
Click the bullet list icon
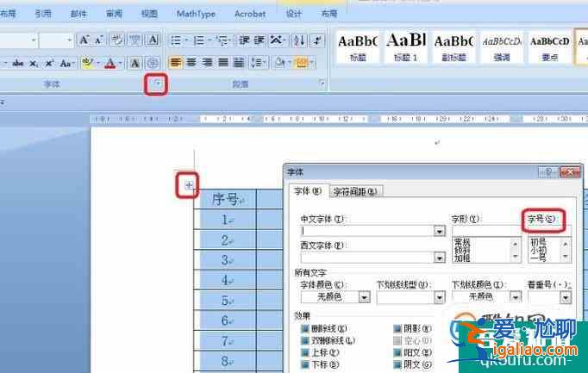177,40
